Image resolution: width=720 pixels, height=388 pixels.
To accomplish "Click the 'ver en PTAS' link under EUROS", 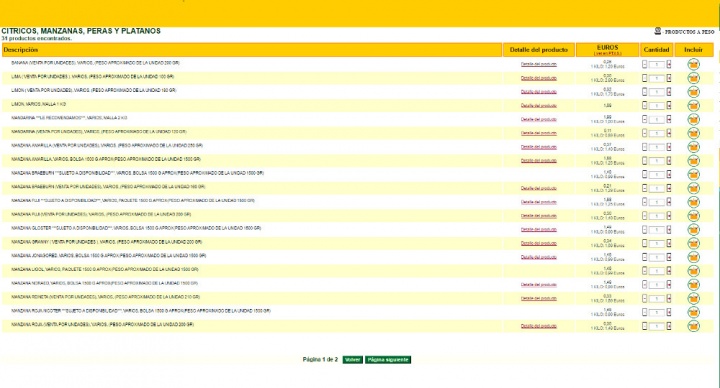I will [608, 53].
